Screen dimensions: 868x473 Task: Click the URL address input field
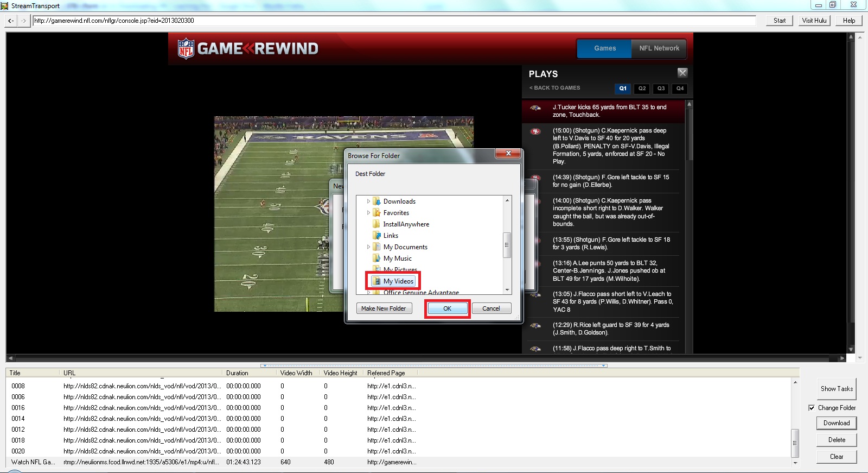pos(394,21)
